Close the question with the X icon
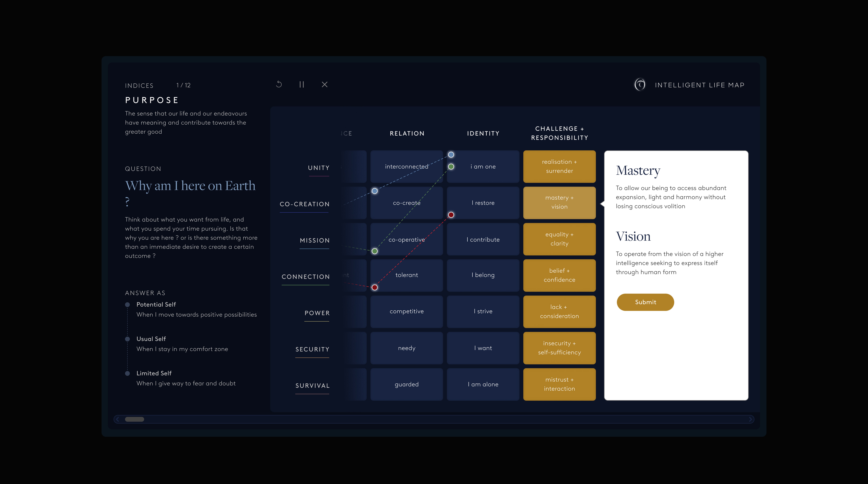 point(324,84)
